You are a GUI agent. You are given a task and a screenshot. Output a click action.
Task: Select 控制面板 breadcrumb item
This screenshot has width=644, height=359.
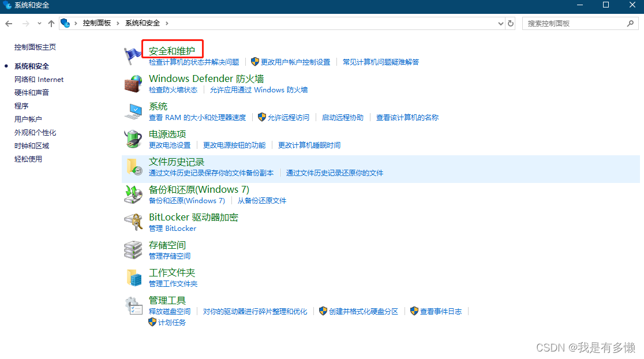[97, 23]
